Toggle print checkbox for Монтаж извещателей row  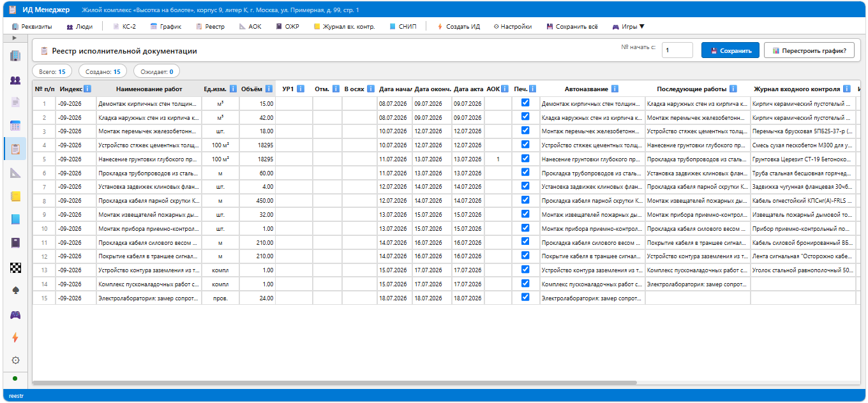click(x=525, y=214)
